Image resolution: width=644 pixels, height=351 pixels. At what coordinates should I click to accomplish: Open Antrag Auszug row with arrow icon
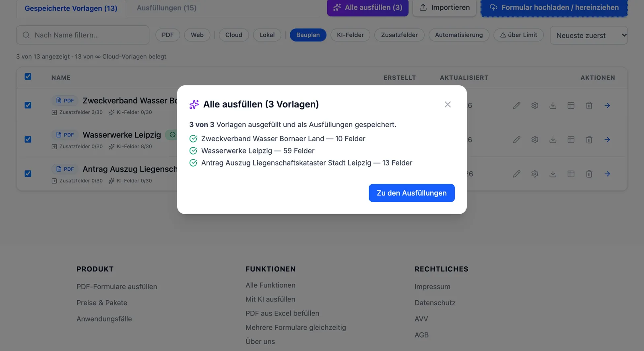607,174
